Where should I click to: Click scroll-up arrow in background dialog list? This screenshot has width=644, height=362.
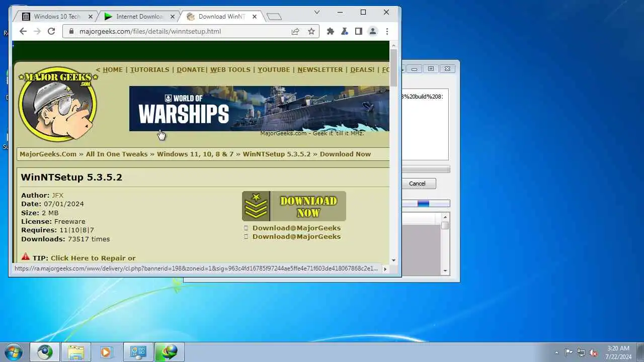(445, 217)
